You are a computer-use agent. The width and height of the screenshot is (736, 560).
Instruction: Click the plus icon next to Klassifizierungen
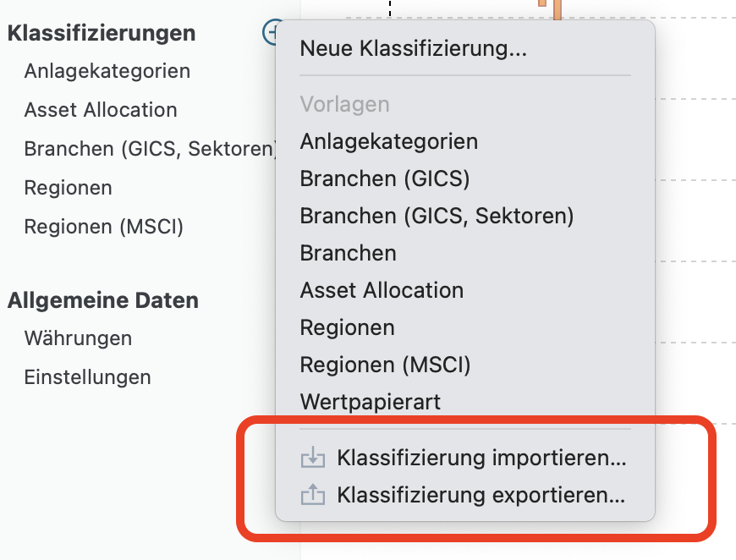point(272,33)
